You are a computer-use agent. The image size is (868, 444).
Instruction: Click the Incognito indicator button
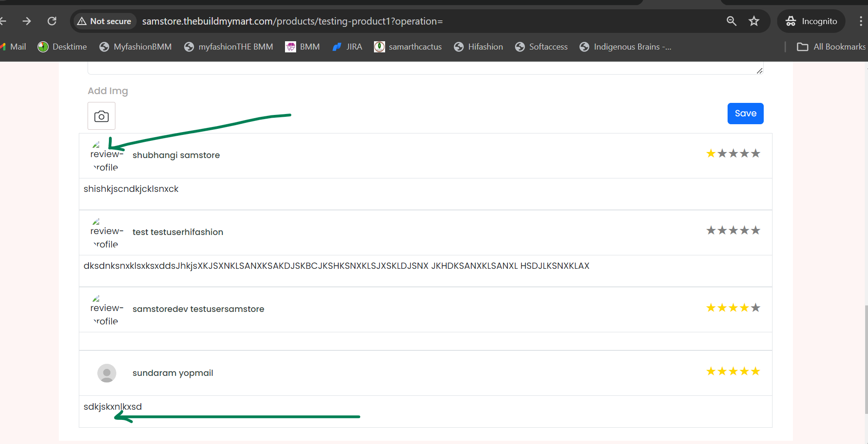[x=811, y=21]
